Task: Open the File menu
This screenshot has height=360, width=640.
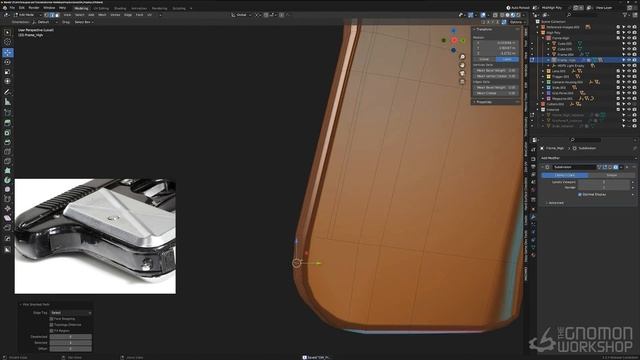Action: tap(12, 8)
